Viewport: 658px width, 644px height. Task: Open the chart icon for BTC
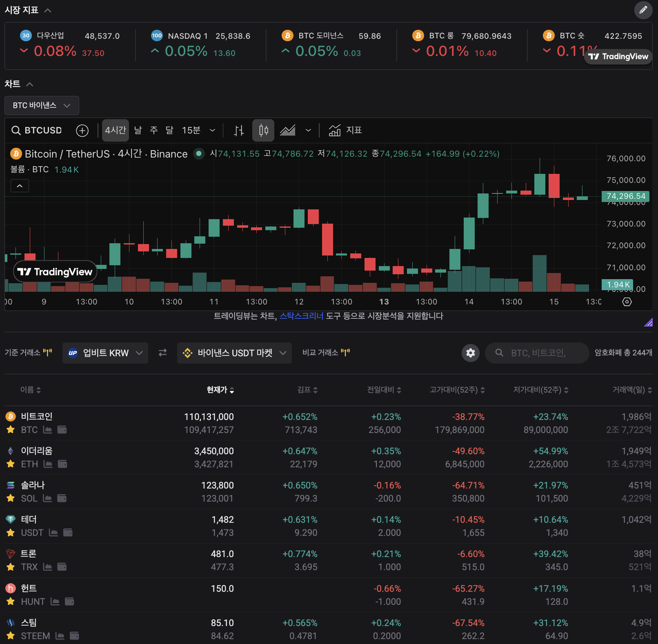(x=48, y=429)
